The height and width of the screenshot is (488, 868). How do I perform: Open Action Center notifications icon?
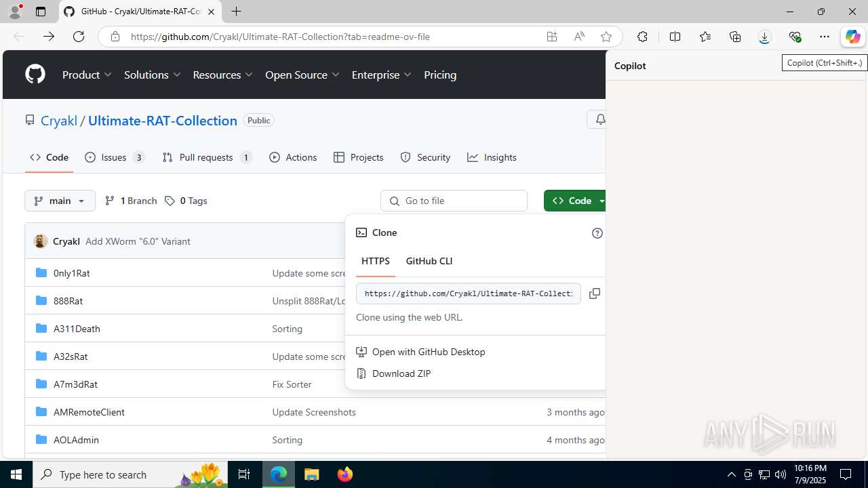[x=846, y=474]
